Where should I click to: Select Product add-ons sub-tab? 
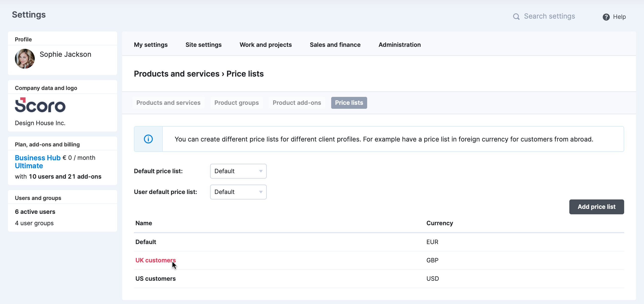(x=297, y=103)
